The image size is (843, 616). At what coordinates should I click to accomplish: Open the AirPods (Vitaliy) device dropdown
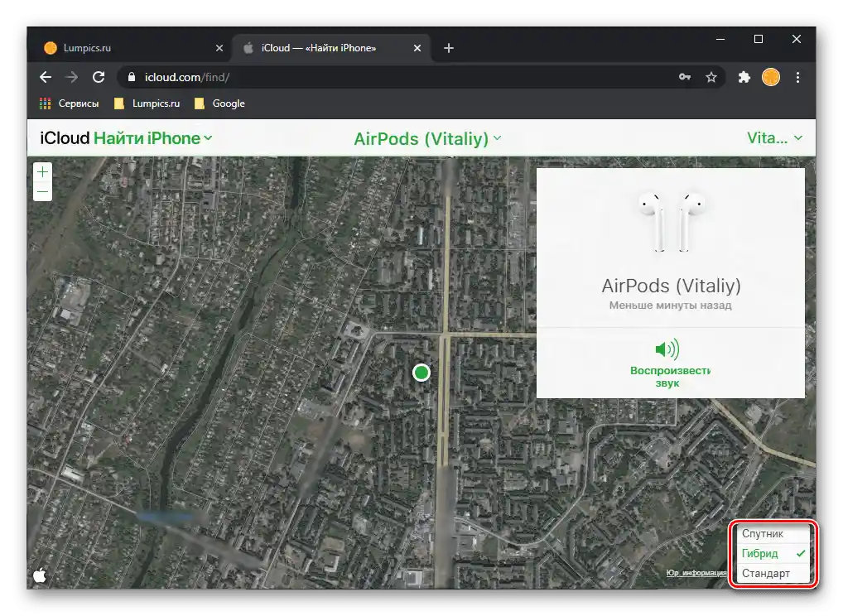pos(427,138)
